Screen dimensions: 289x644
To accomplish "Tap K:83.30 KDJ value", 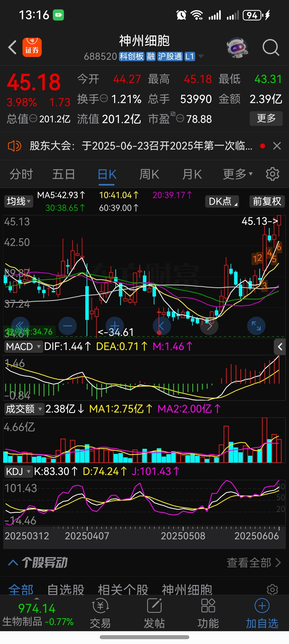I will [x=56, y=471].
